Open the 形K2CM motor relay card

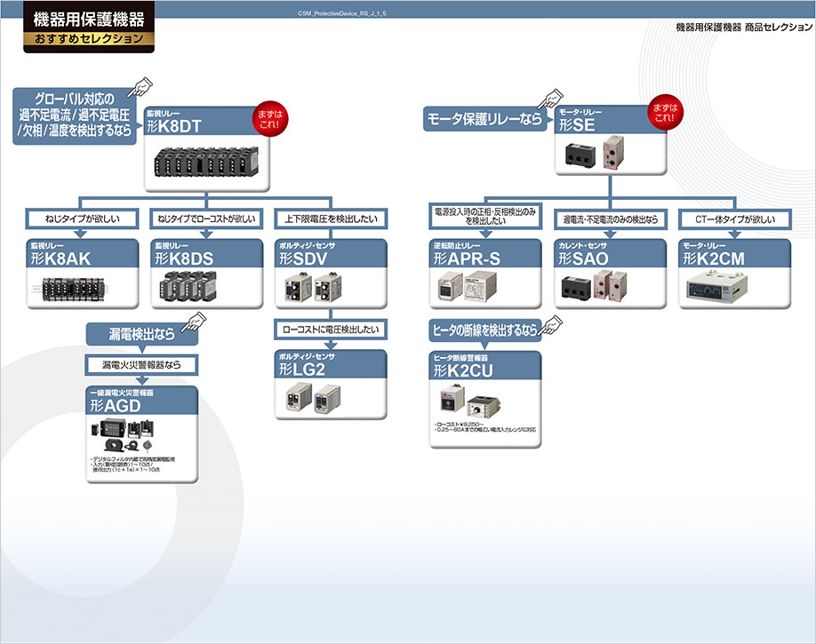point(735,274)
